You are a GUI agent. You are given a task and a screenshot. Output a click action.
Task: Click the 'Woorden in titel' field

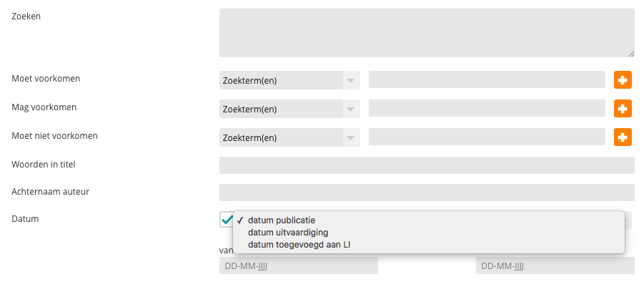pyautogui.click(x=427, y=165)
